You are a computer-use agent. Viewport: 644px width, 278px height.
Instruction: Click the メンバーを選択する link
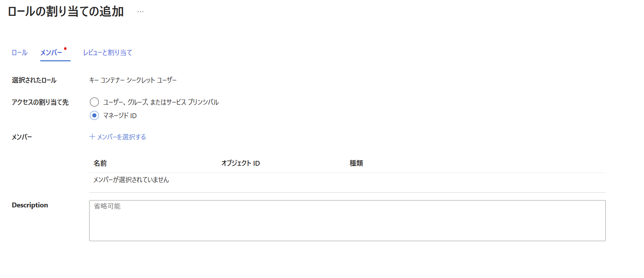click(118, 137)
